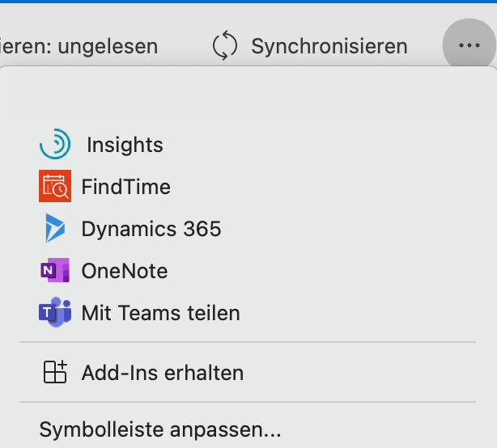Click the Synchronisieren toolbar label
The height and width of the screenshot is (448, 497).
pos(329,46)
